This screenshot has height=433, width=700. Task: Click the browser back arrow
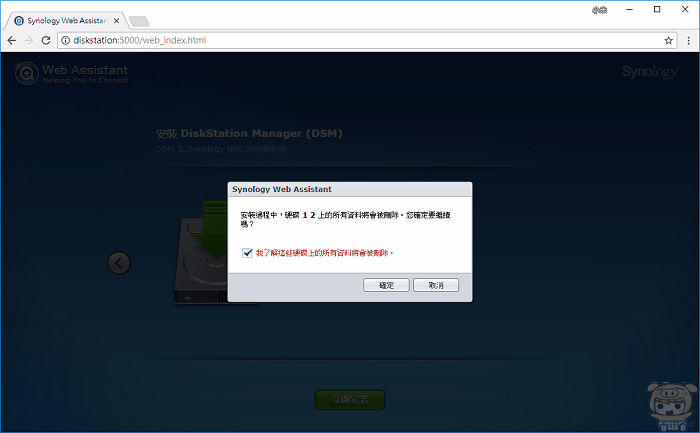click(12, 40)
